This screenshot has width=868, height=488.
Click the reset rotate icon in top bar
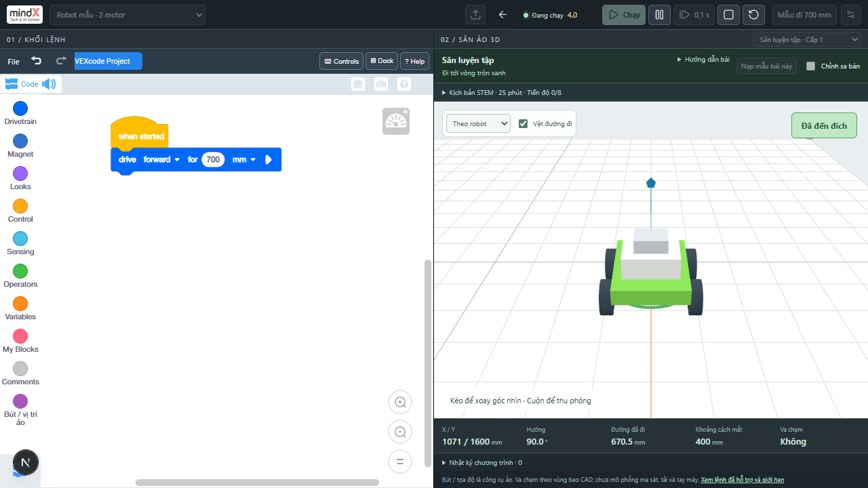pyautogui.click(x=754, y=15)
